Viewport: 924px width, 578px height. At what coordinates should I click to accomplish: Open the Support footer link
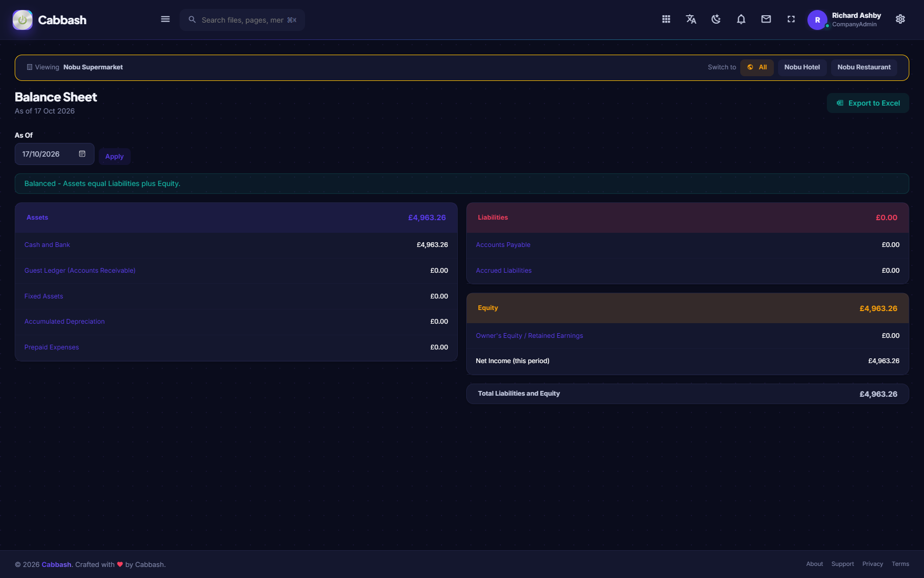tap(843, 564)
